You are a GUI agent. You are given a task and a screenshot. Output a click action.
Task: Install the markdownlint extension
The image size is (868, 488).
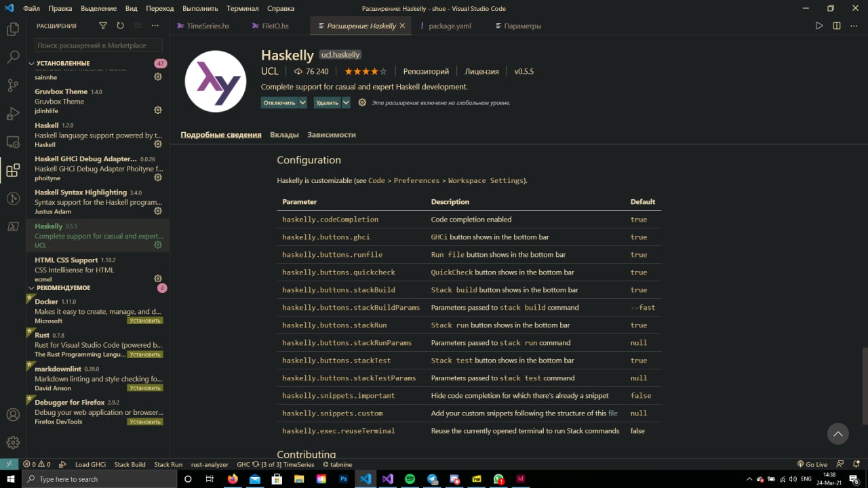click(144, 388)
